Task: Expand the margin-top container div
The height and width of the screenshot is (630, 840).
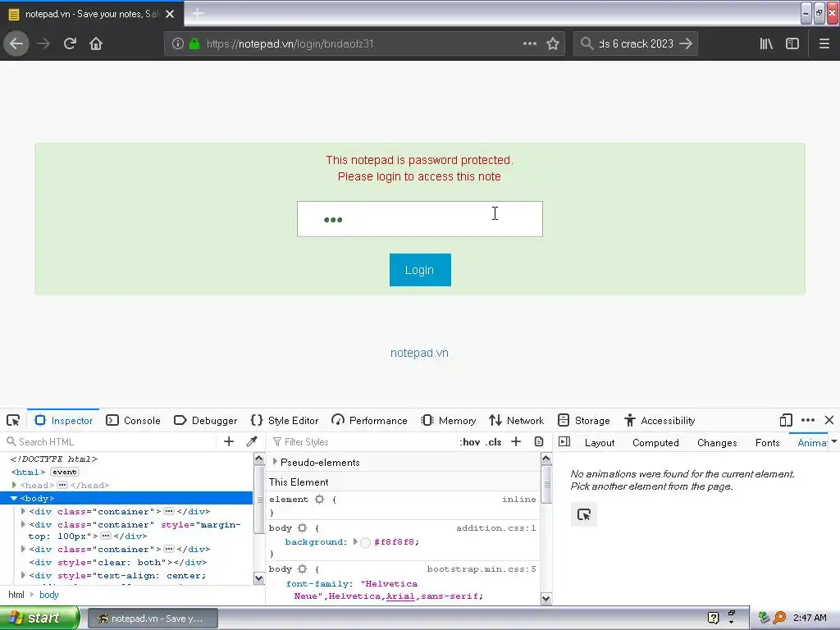Action: tap(23, 524)
